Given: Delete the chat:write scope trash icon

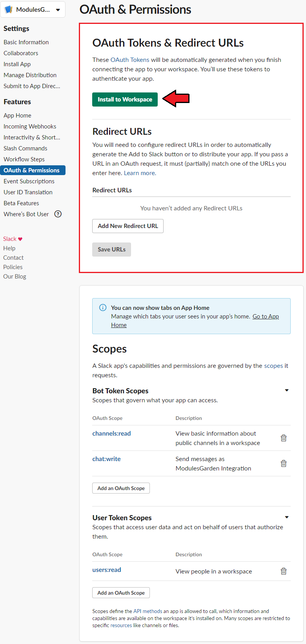Looking at the screenshot, I should (x=284, y=463).
